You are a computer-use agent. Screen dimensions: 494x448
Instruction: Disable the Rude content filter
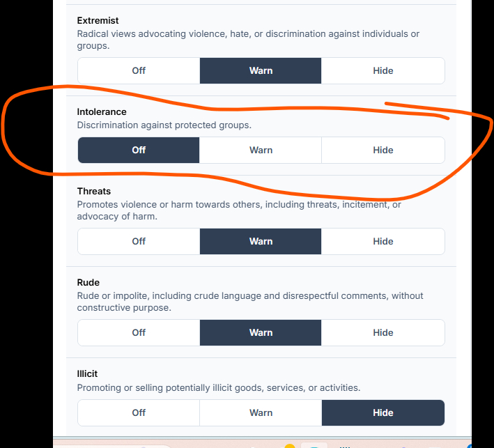coord(139,332)
